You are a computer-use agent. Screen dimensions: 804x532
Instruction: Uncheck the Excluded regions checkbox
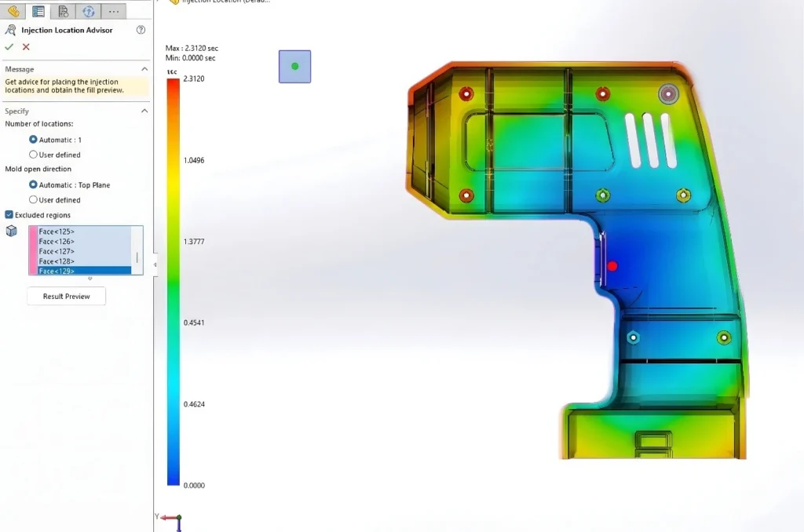click(x=9, y=215)
